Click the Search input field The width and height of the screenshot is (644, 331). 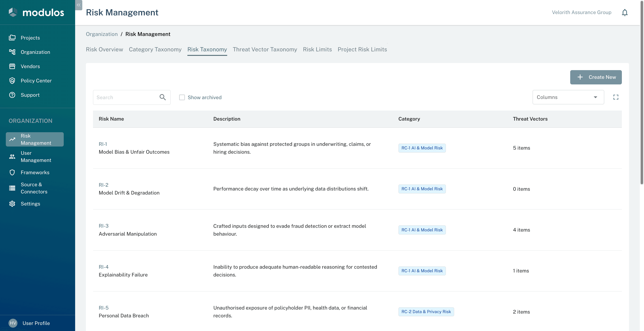(131, 97)
